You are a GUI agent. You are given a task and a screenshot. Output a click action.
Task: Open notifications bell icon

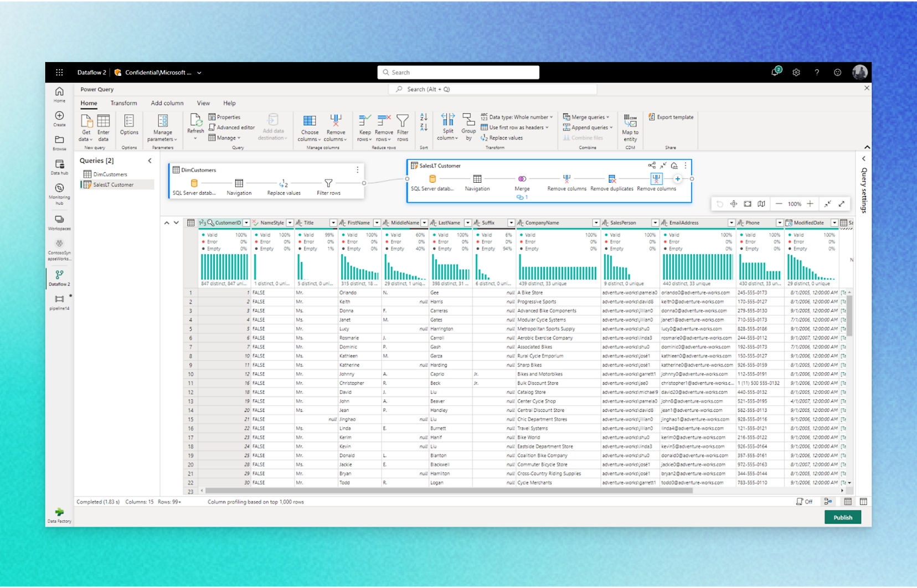point(775,72)
